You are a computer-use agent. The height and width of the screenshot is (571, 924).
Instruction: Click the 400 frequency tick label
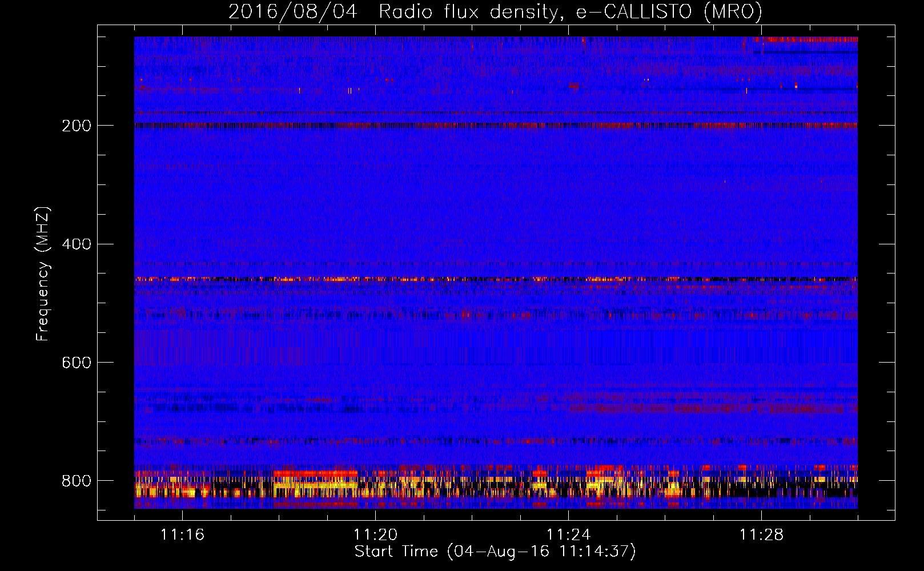[77, 244]
